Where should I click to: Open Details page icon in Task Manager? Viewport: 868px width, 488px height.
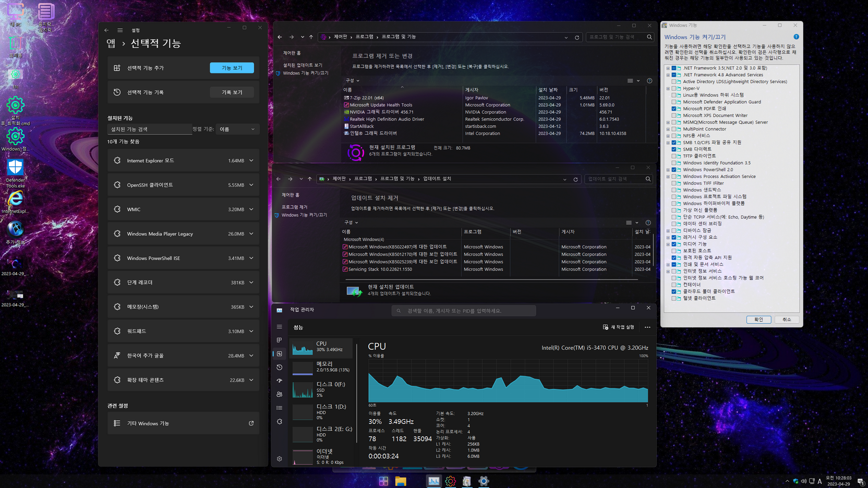click(x=280, y=408)
